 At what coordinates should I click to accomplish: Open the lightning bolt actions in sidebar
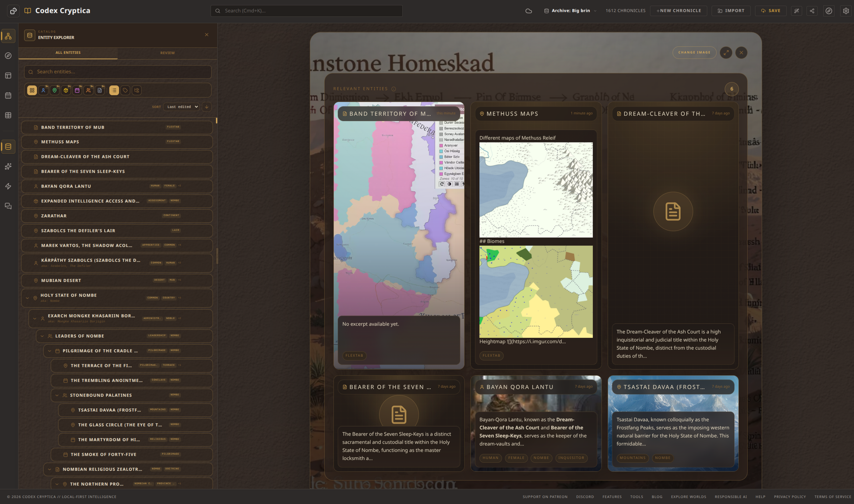tap(8, 186)
